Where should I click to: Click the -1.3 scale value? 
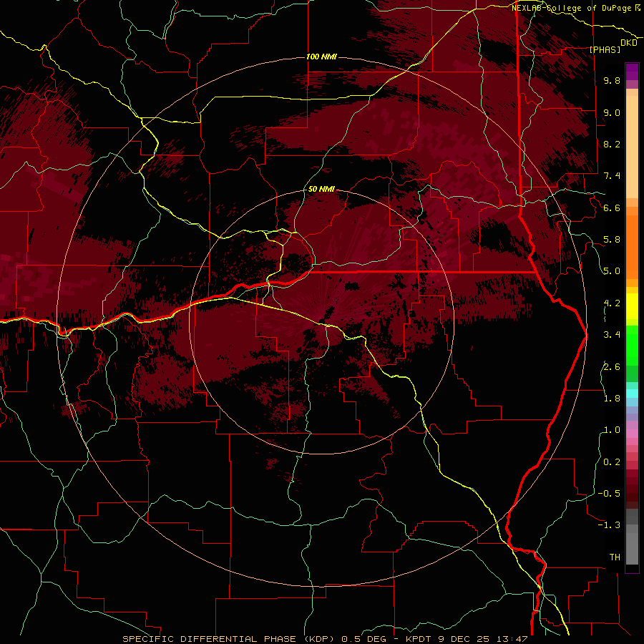[x=609, y=525]
